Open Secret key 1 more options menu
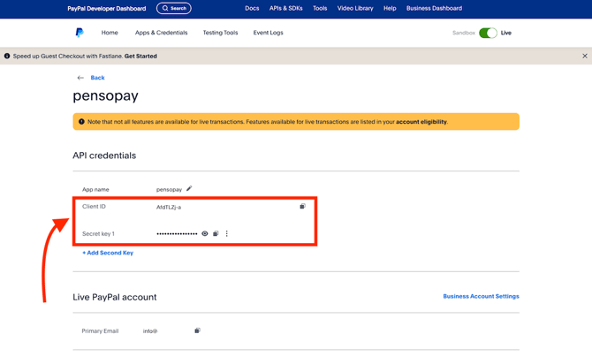 coord(226,234)
